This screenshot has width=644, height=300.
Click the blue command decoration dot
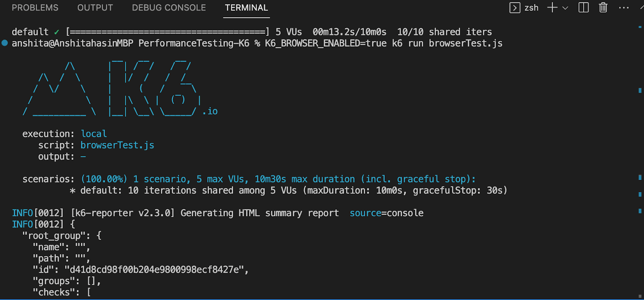point(4,43)
